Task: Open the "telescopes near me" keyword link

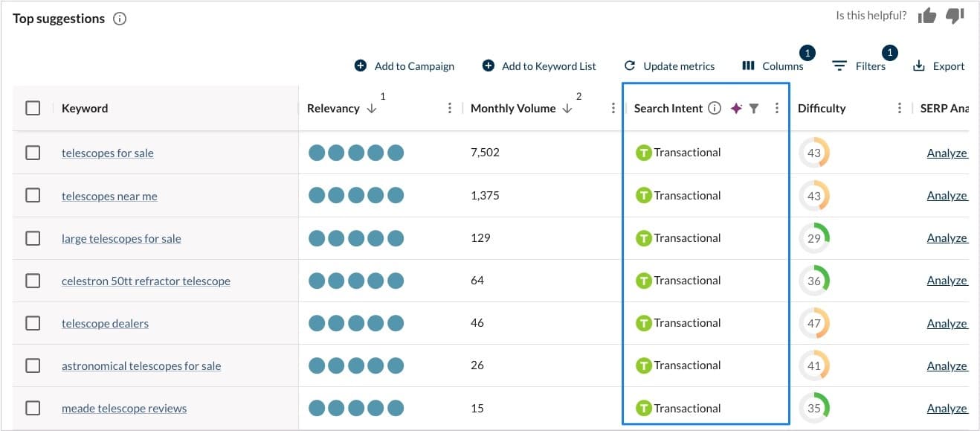Action: 109,197
